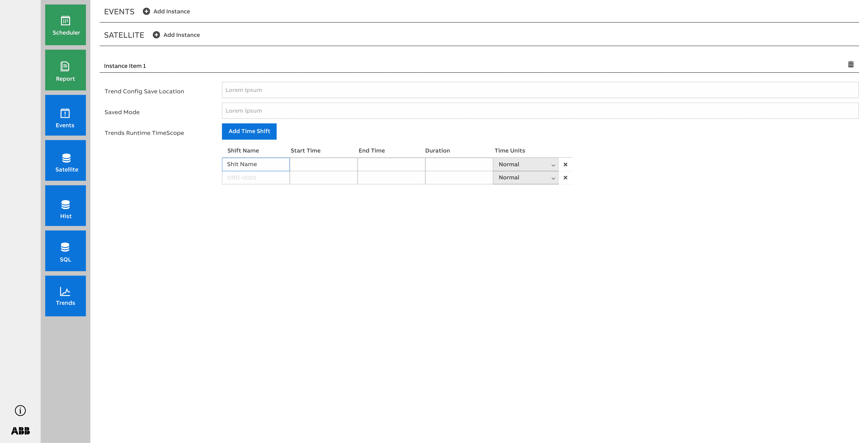Focus the Trend Config Save Location field
868x443 pixels.
pyautogui.click(x=540, y=90)
